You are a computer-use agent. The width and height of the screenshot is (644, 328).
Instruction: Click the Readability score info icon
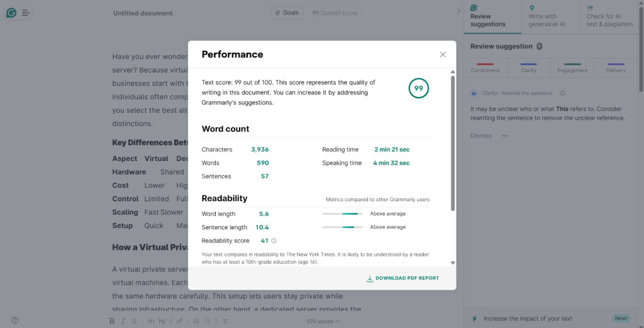[274, 241]
